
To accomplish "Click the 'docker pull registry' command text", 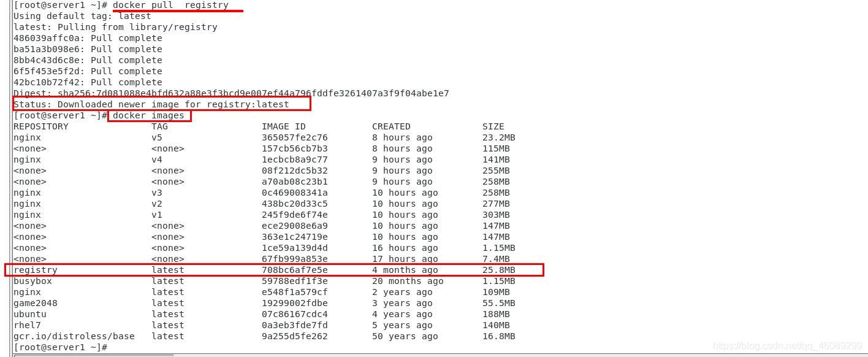I will coord(170,5).
